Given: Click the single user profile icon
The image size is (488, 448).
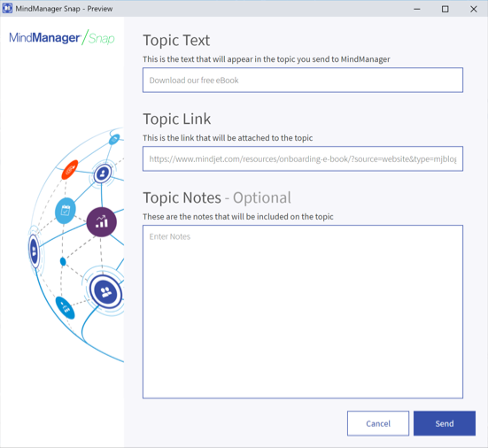Looking at the screenshot, I should 103,174.
